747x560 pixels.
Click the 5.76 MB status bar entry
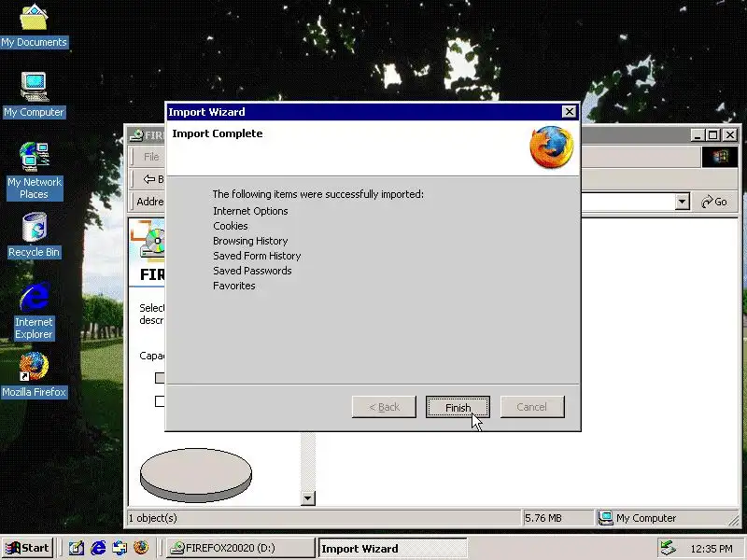(x=557, y=518)
